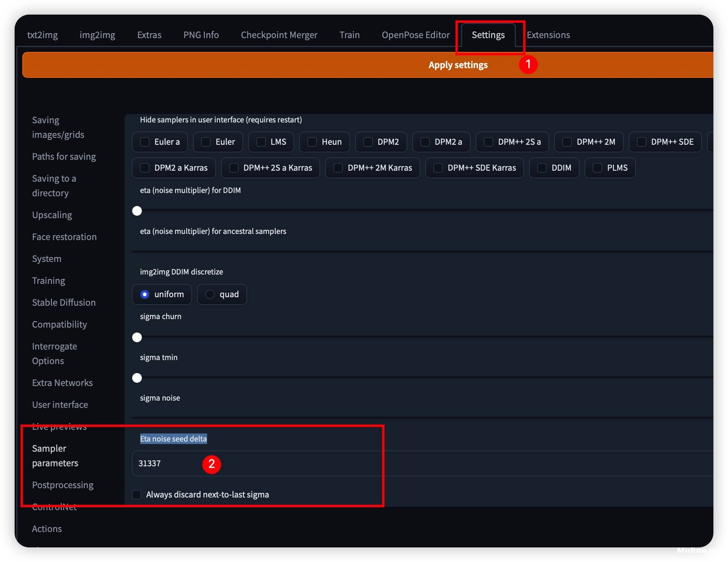
Task: Tick DPM++ SDE Karras checkbox
Action: coord(438,168)
